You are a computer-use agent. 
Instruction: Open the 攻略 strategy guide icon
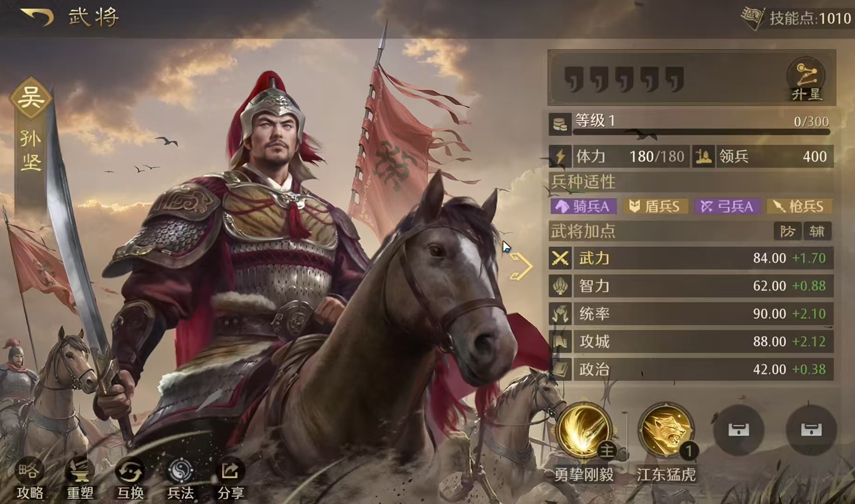(x=30, y=479)
